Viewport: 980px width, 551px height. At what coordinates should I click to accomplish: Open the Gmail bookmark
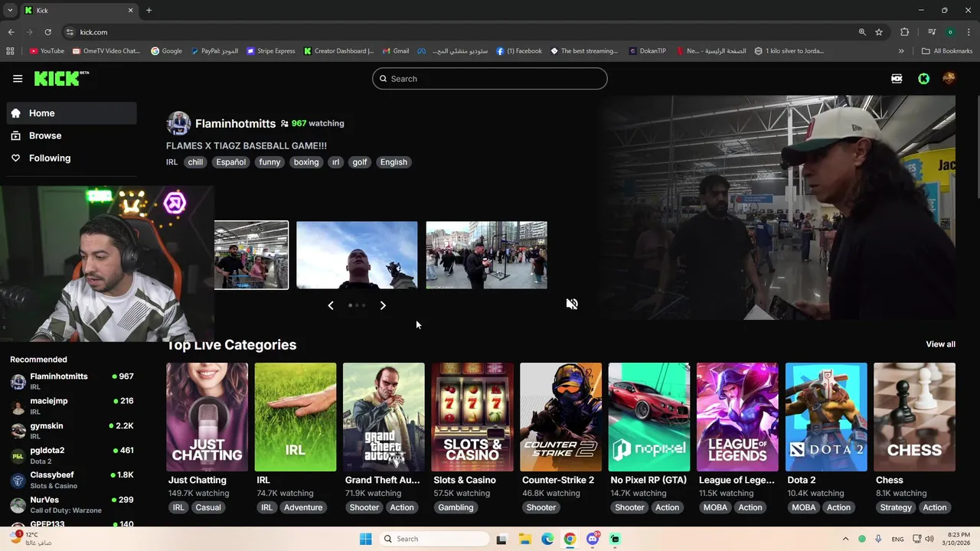(397, 51)
